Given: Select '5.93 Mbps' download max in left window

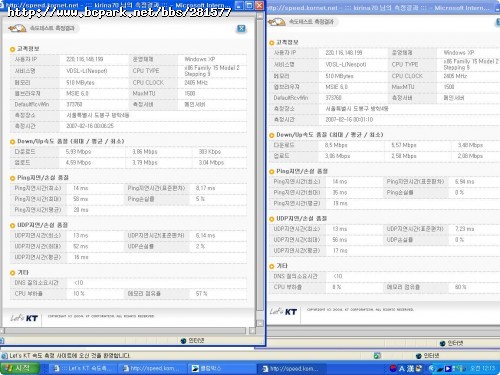Looking at the screenshot, I should [x=78, y=152].
